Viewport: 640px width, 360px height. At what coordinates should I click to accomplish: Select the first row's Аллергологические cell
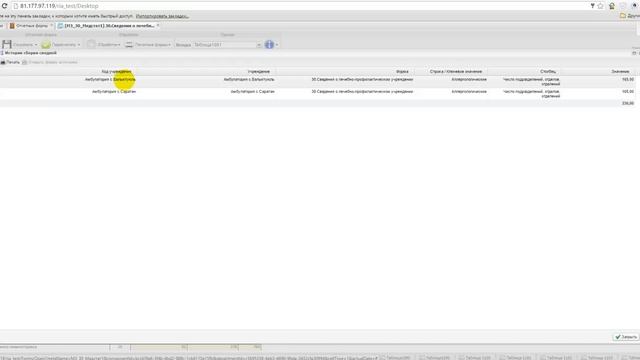point(469,79)
